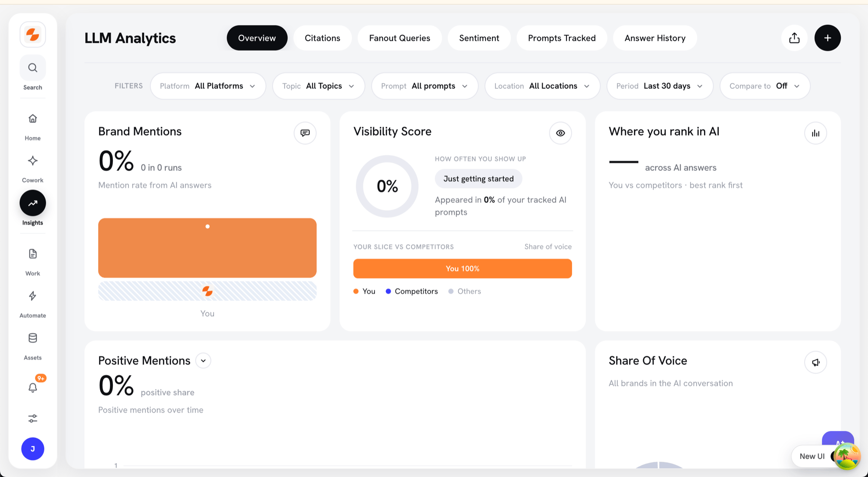Open the Period Last 30 days dropdown
Image resolution: width=868 pixels, height=477 pixels.
pyautogui.click(x=660, y=86)
